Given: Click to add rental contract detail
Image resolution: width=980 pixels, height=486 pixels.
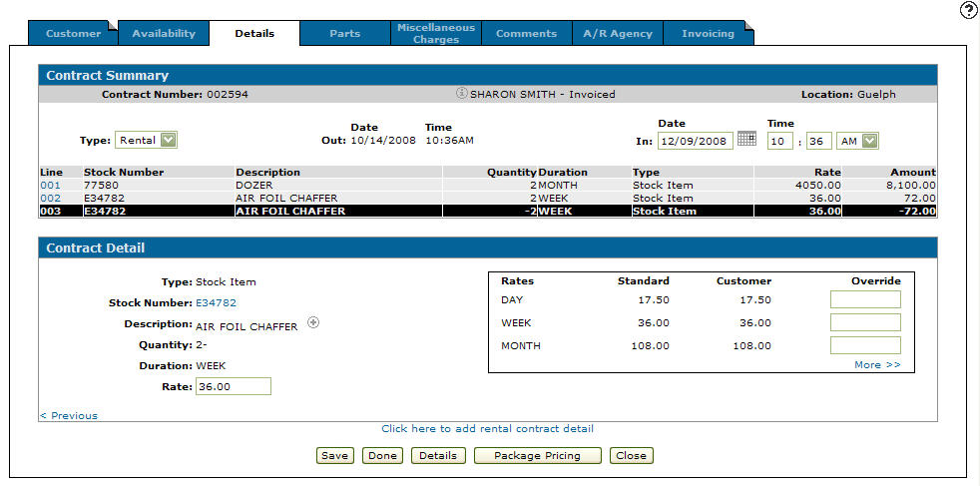Looking at the screenshot, I should 487,429.
